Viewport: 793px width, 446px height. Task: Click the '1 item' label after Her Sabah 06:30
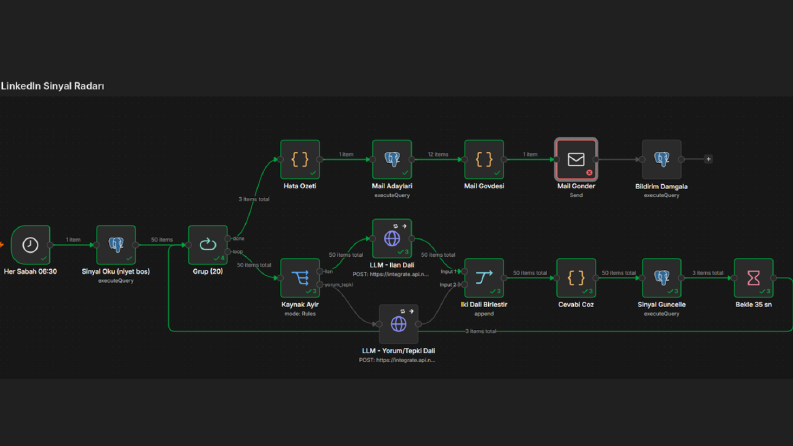[73, 240]
